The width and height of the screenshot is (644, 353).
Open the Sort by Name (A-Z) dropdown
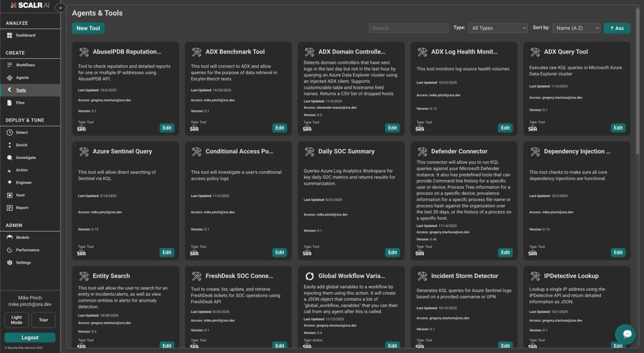576,28
